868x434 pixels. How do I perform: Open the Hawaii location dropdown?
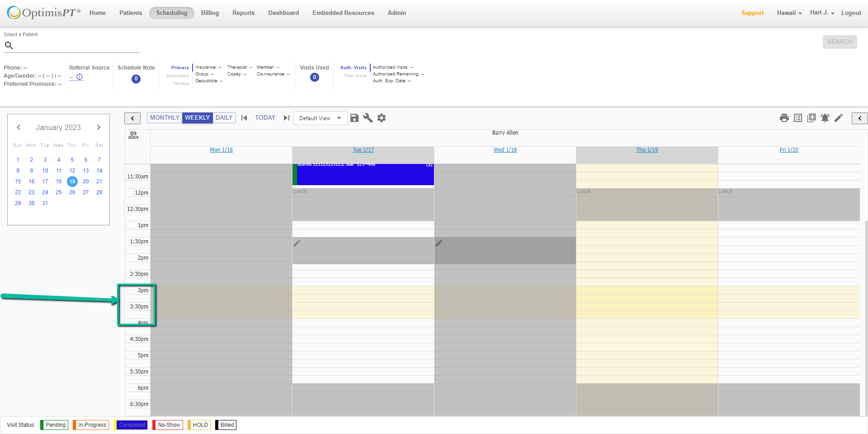pos(789,13)
